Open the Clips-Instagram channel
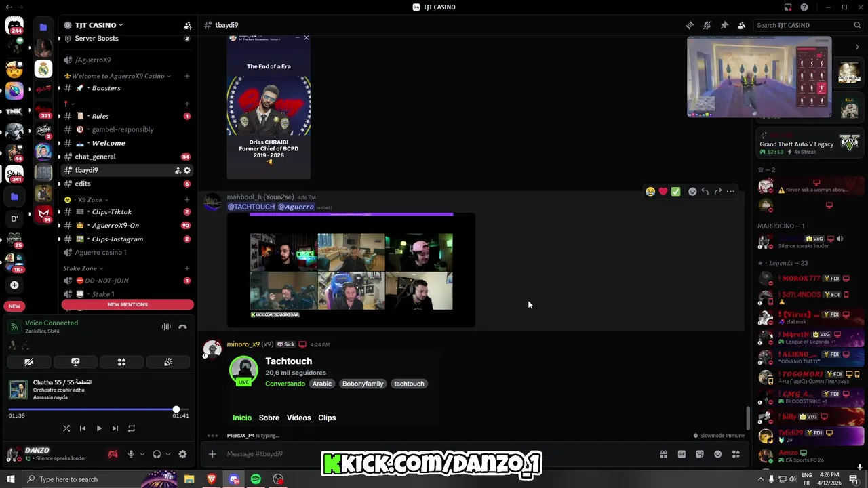 (x=127, y=239)
